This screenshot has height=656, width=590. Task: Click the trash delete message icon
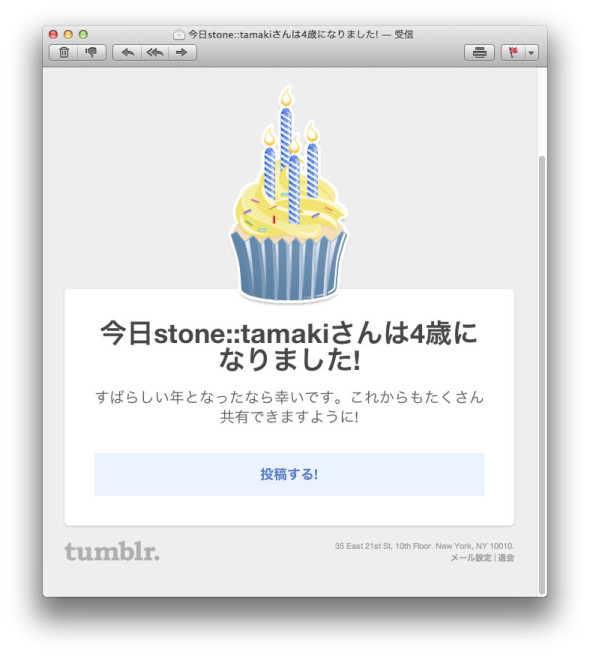coord(64,53)
